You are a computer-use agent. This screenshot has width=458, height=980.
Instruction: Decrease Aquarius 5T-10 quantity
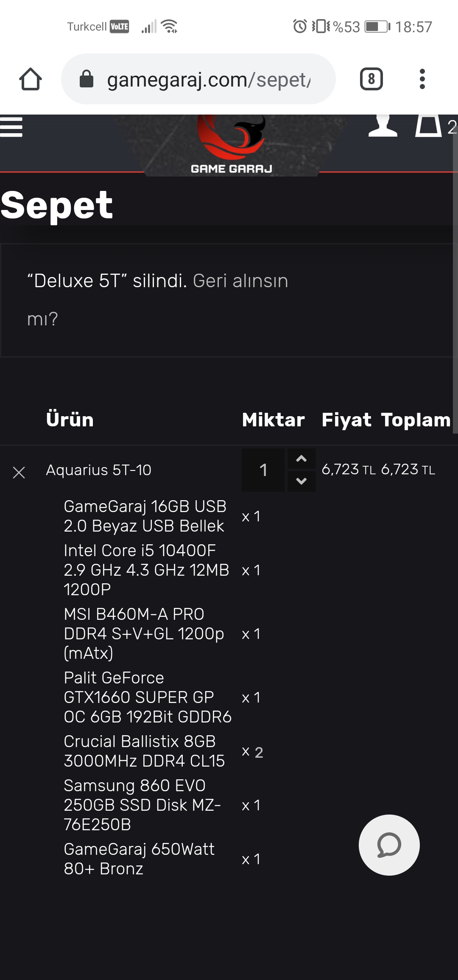[302, 481]
